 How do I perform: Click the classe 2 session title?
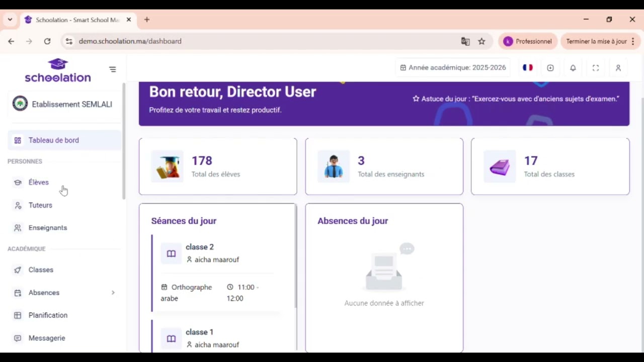point(200,247)
